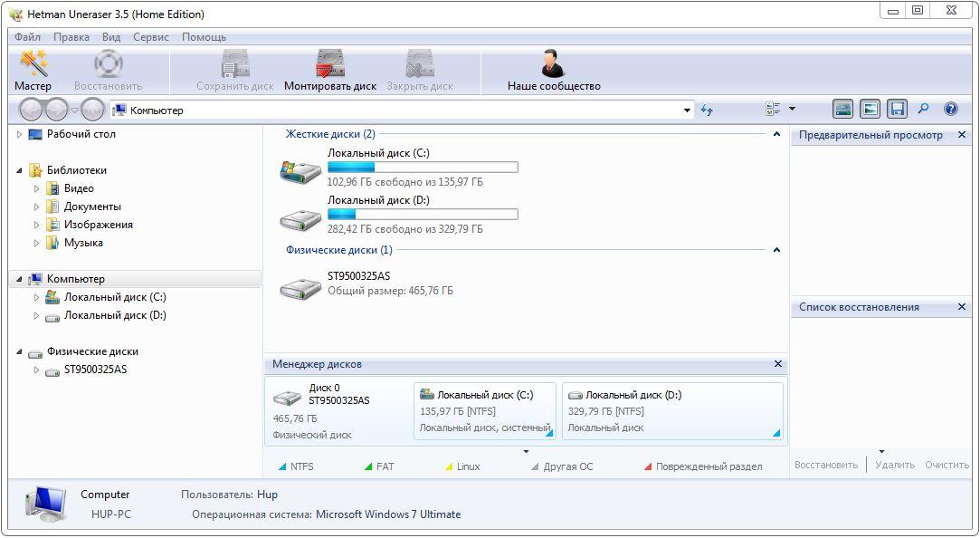The width and height of the screenshot is (980, 538).
Task: Click the red Поврежденный раздел legend marker
Action: point(648,466)
